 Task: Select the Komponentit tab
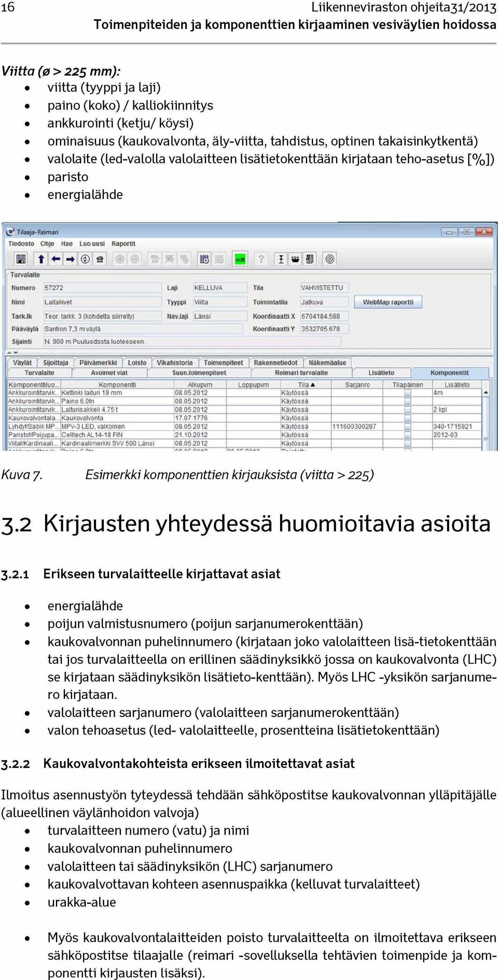[x=449, y=372]
